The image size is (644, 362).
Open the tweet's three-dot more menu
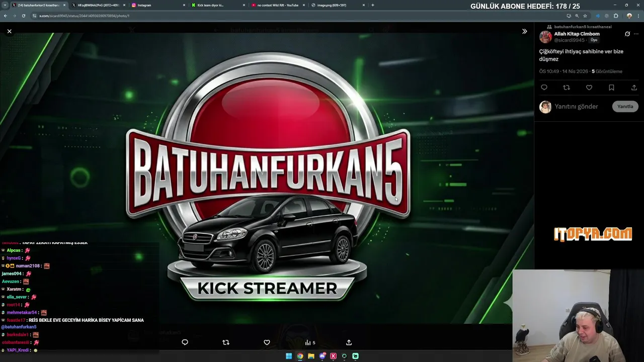pyautogui.click(x=636, y=34)
